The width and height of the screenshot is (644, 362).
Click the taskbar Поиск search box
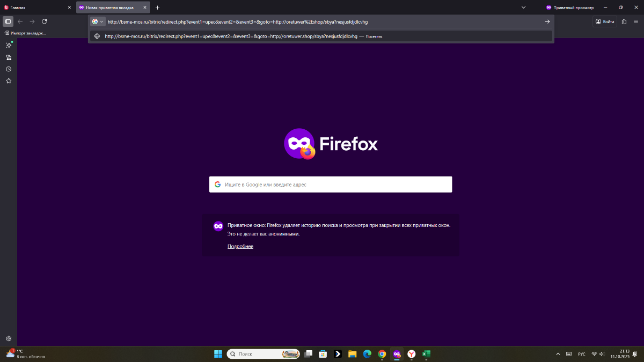coord(263,354)
